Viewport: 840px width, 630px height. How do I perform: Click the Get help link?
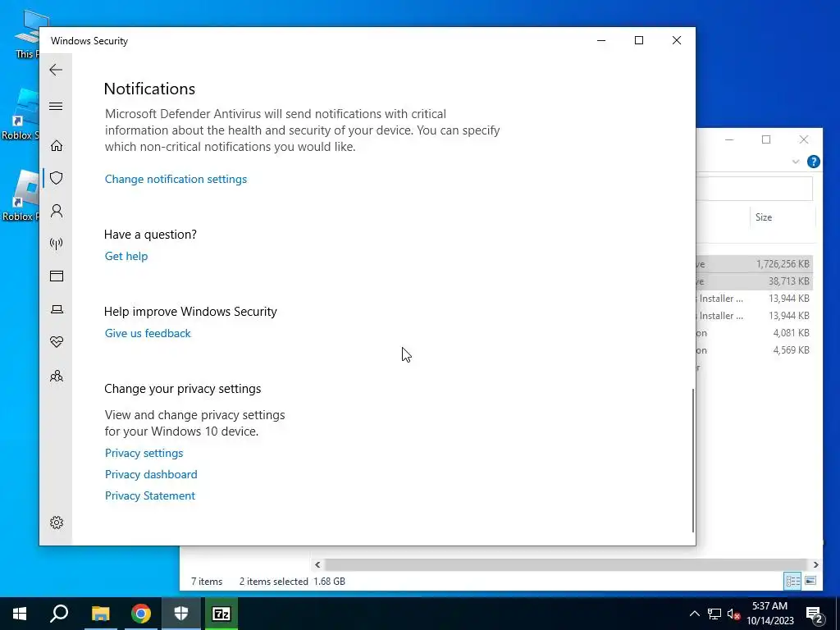(x=126, y=256)
